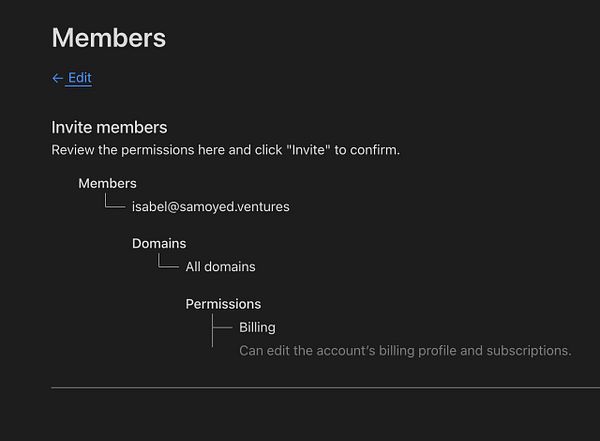Click the tree connector beside the email address
Image resolution: width=600 pixels, height=441 pixels.
115,204
